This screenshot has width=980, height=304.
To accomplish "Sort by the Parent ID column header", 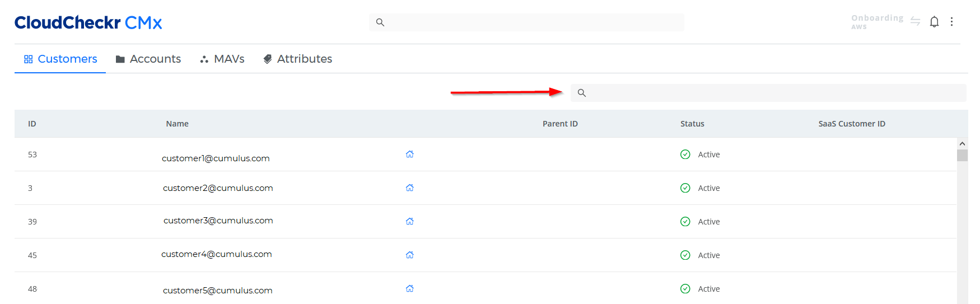I will tap(560, 124).
